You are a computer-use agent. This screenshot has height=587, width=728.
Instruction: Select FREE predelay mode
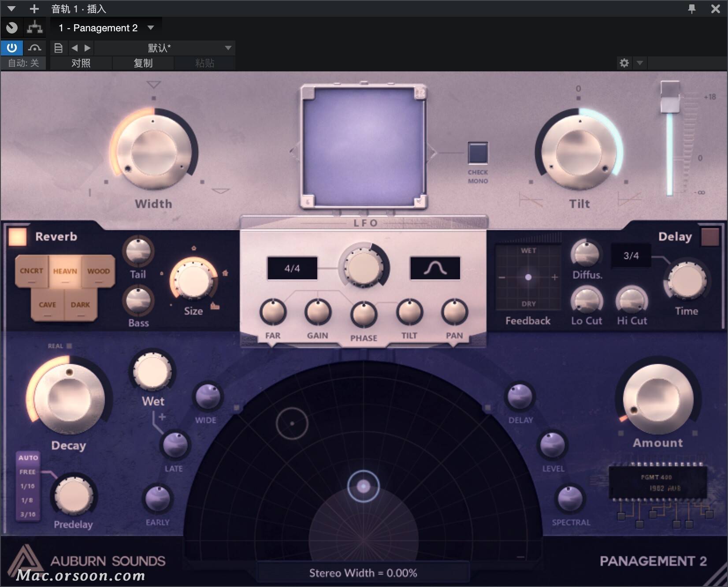click(28, 472)
